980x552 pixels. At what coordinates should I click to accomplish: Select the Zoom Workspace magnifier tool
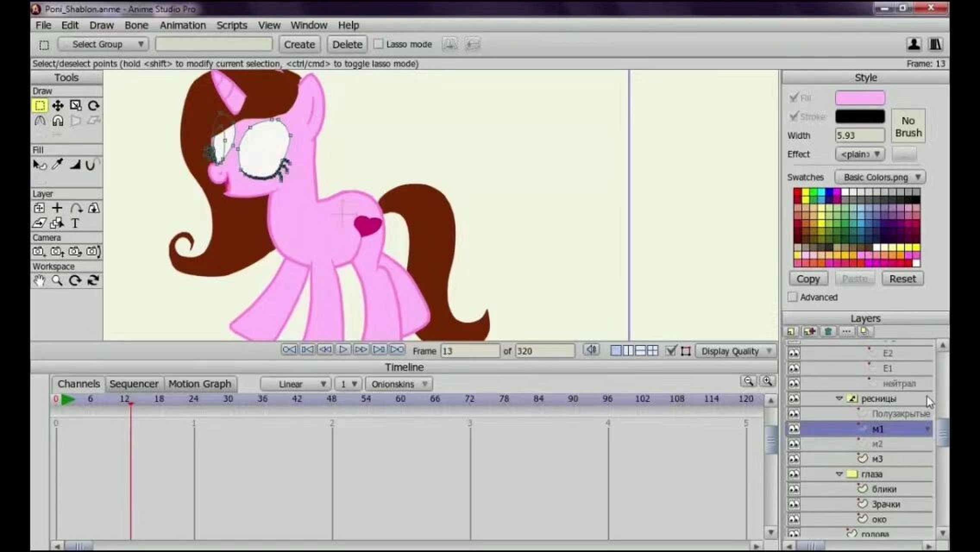[x=57, y=281]
